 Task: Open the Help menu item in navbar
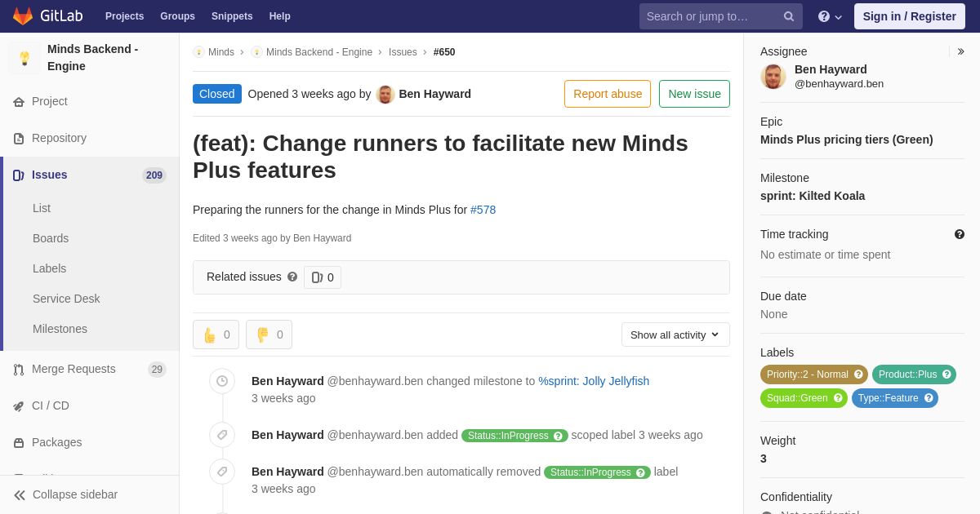pyautogui.click(x=280, y=16)
